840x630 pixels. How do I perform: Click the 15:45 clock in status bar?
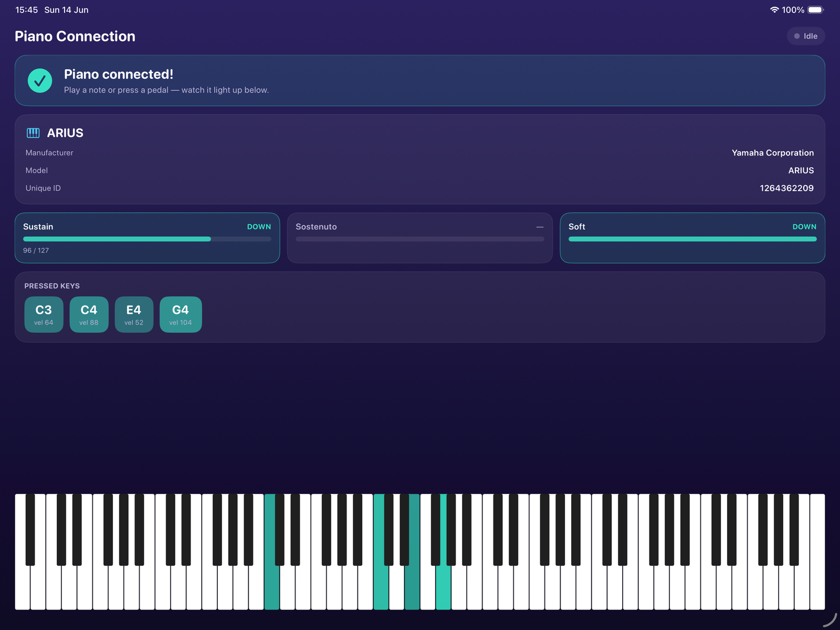coord(26,10)
